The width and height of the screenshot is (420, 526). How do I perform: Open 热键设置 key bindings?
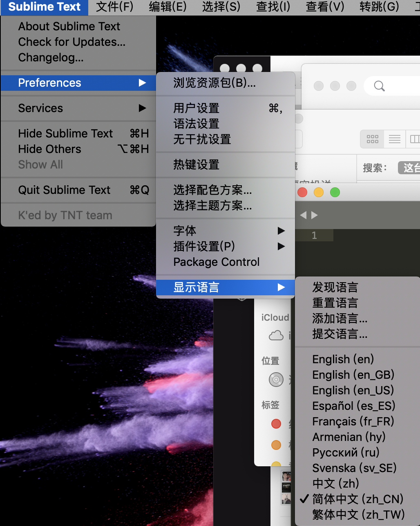(226, 164)
